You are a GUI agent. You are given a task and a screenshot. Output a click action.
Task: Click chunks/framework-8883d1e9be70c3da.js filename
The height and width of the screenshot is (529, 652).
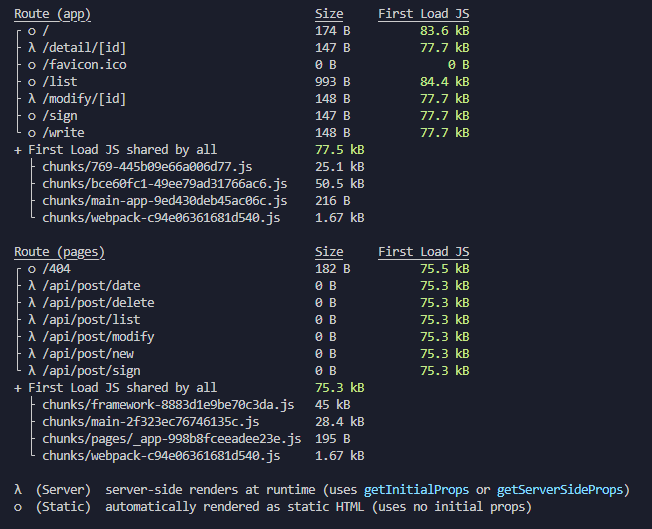[x=168, y=405]
